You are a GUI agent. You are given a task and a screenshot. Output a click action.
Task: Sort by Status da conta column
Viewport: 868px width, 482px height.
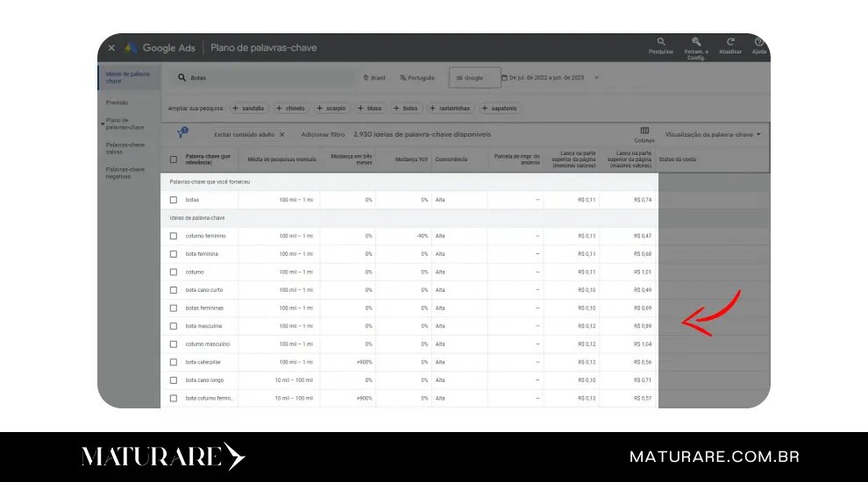pyautogui.click(x=677, y=159)
